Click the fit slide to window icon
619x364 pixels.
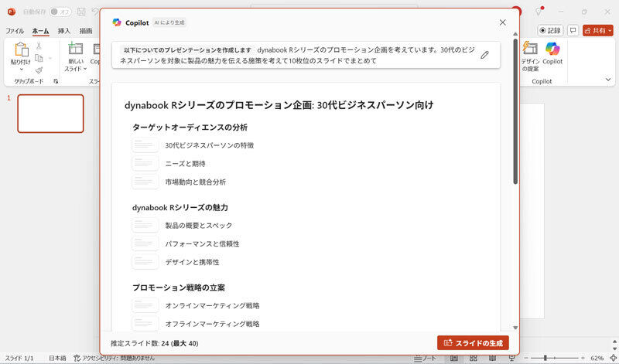(613, 358)
